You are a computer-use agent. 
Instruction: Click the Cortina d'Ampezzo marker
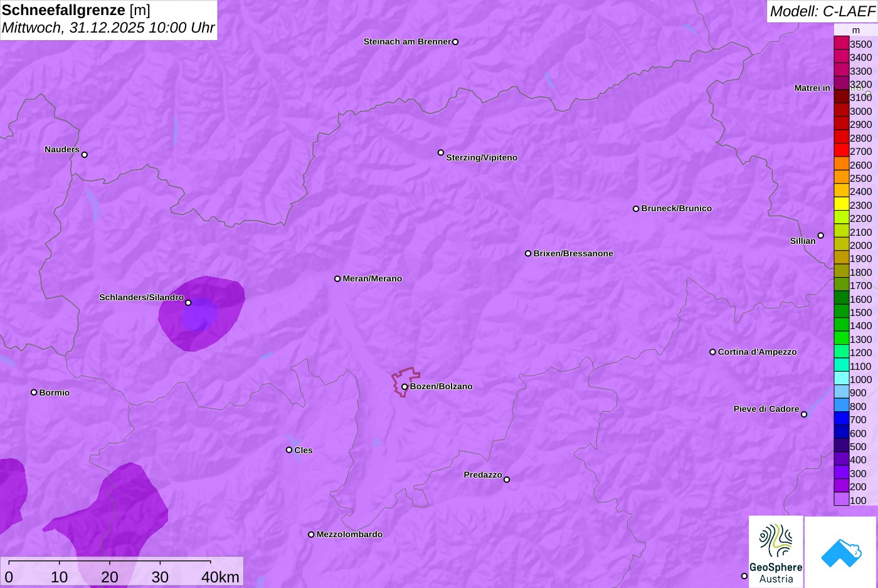[712, 352]
